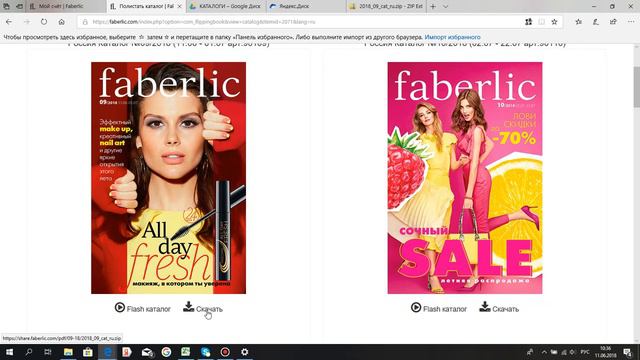
Task: Open Flash catalog for catalog 10
Action: click(x=445, y=309)
